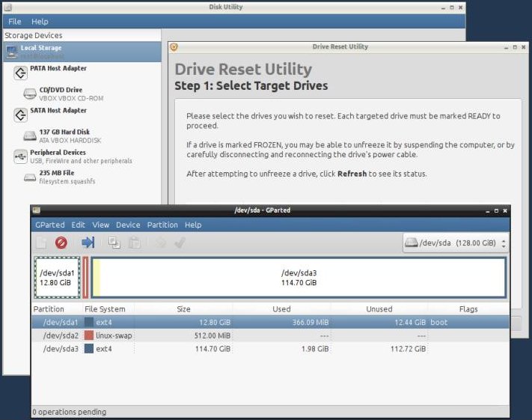This screenshot has width=532, height=420.
Task: Minimize the Drive Reset Utility window
Action: pyautogui.click(x=507, y=47)
